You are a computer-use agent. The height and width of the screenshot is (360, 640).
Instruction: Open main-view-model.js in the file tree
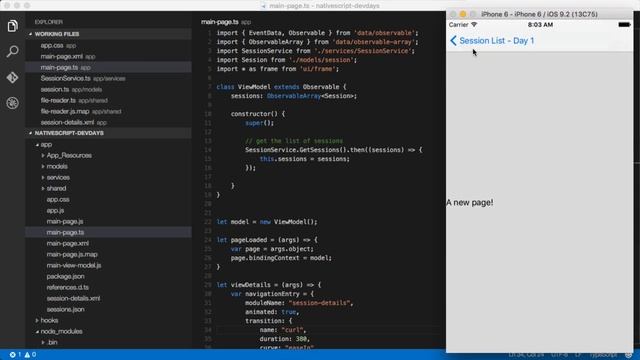pos(109,265)
